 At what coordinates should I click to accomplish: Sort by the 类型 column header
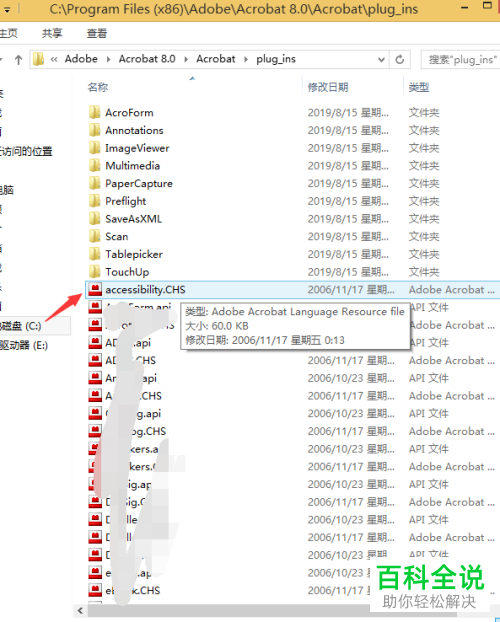[x=419, y=87]
